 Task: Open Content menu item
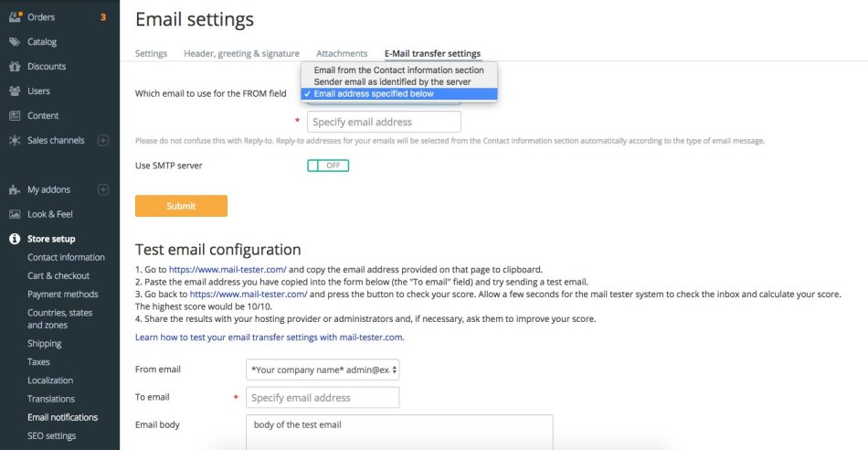pos(43,116)
